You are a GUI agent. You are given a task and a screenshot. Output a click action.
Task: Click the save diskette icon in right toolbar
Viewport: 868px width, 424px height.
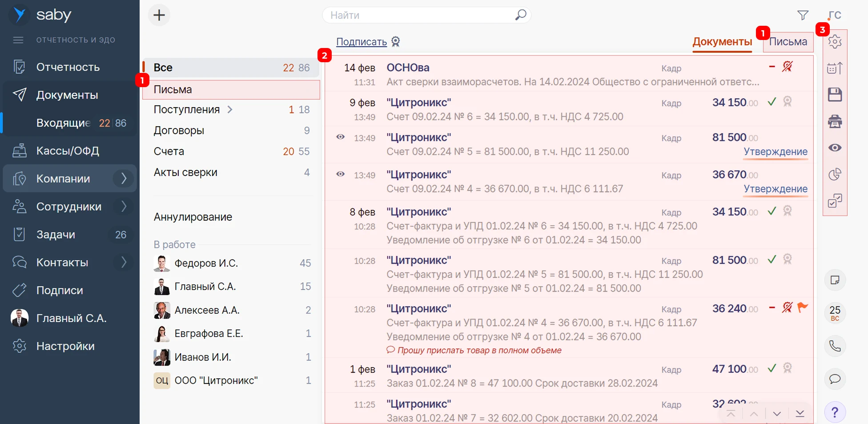coord(835,95)
